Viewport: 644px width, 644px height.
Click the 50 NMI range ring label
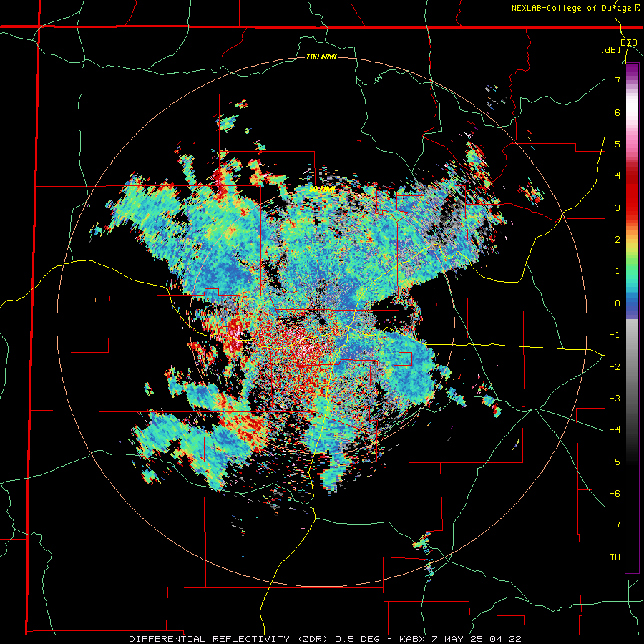point(321,190)
